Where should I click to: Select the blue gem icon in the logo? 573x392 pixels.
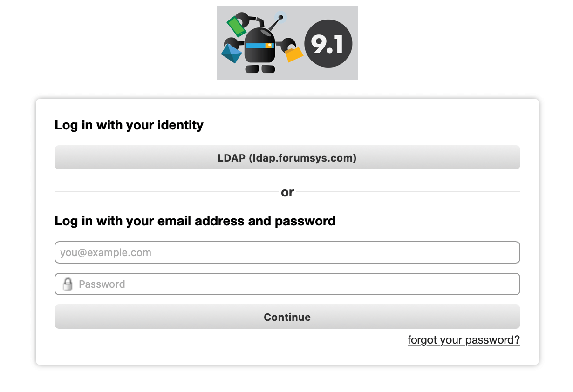click(x=232, y=54)
